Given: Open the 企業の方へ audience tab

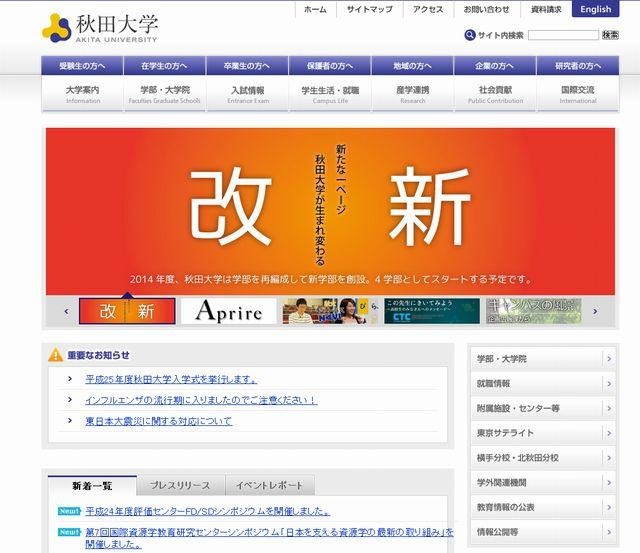Looking at the screenshot, I should [495, 66].
